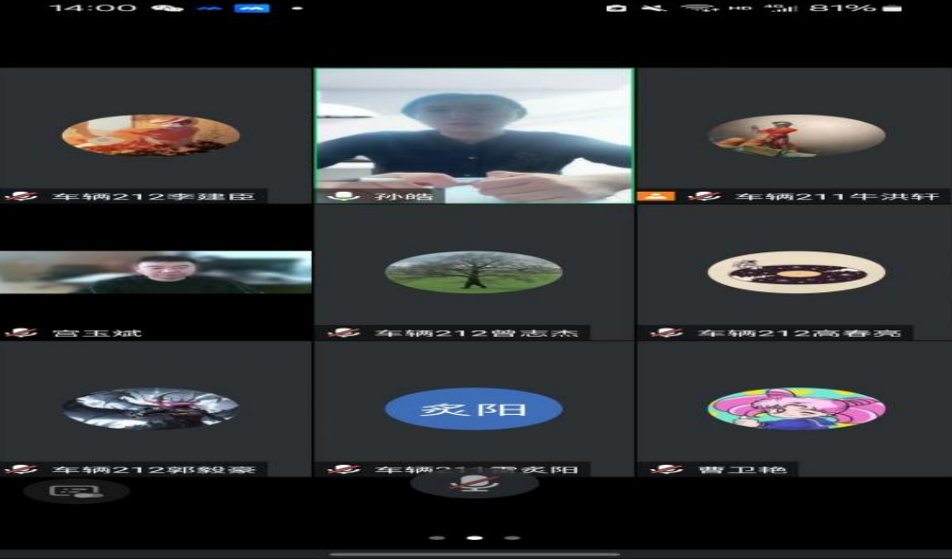The height and width of the screenshot is (560, 952).
Task: Open 宫玉斌's video feed
Action: point(156,272)
